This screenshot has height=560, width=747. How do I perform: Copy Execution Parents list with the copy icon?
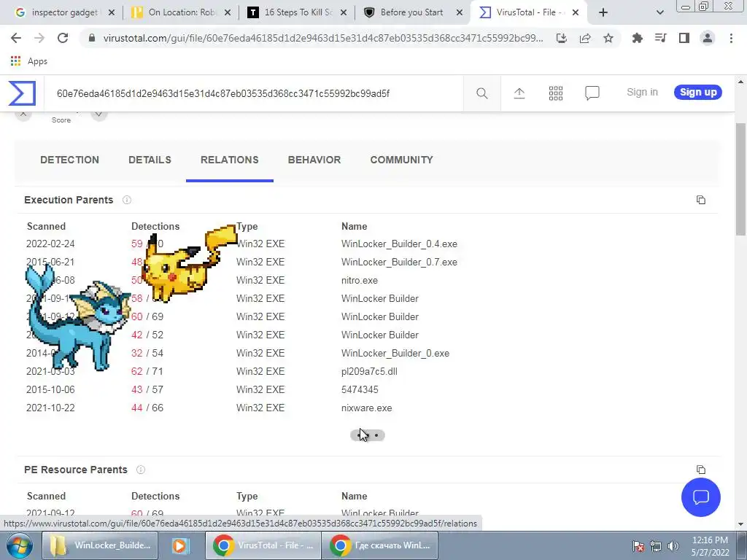(x=701, y=200)
